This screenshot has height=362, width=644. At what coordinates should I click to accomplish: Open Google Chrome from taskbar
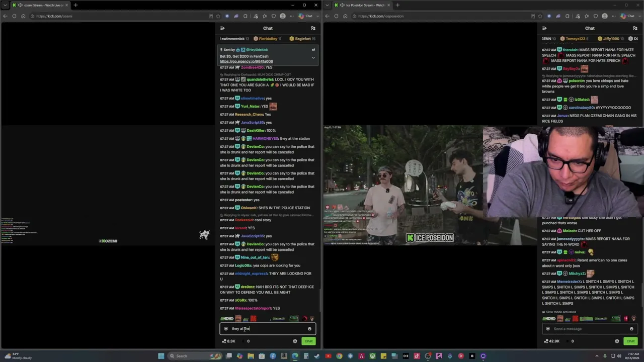[339, 356]
